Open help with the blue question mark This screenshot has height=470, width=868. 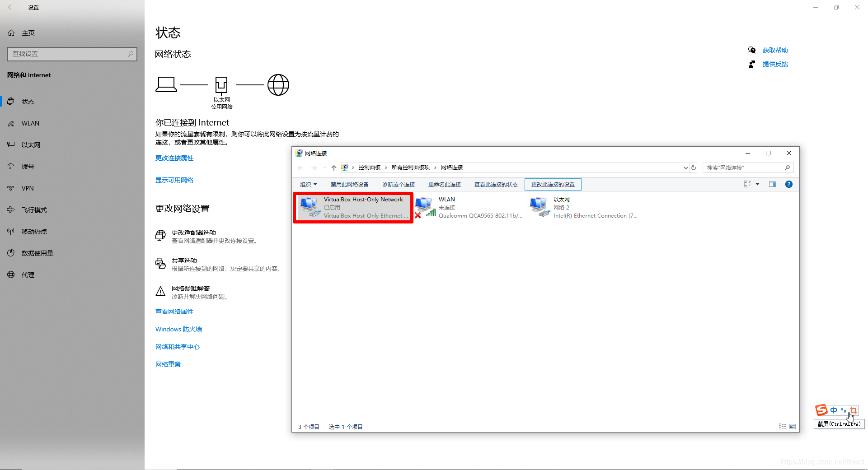tap(789, 184)
